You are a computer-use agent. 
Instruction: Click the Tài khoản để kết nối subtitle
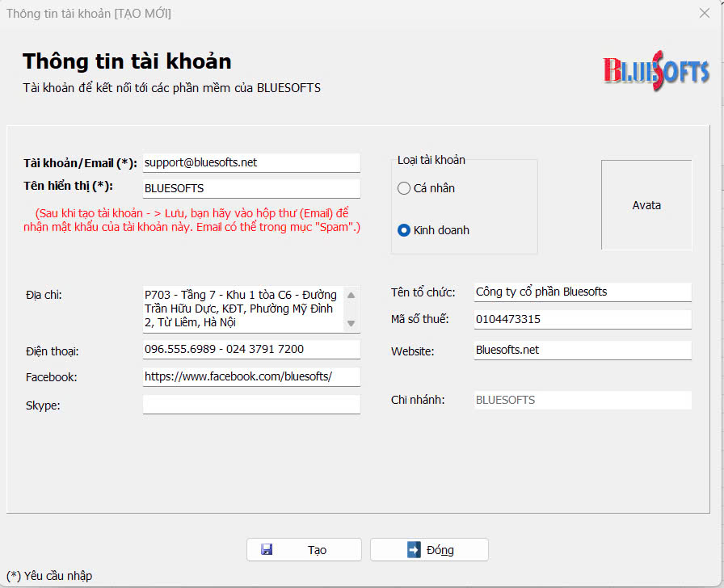click(x=172, y=88)
